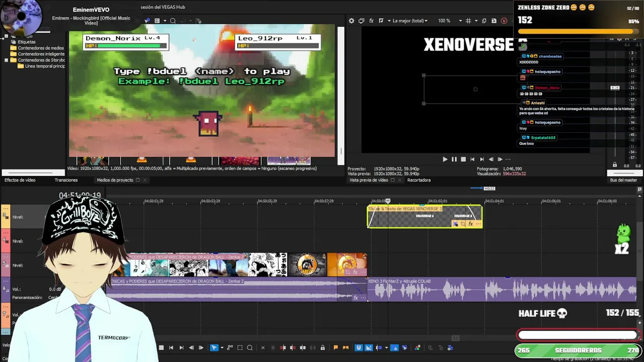The height and width of the screenshot is (362, 644).
Task: Toggle Automatic Crossfades button
Action: 368,347
